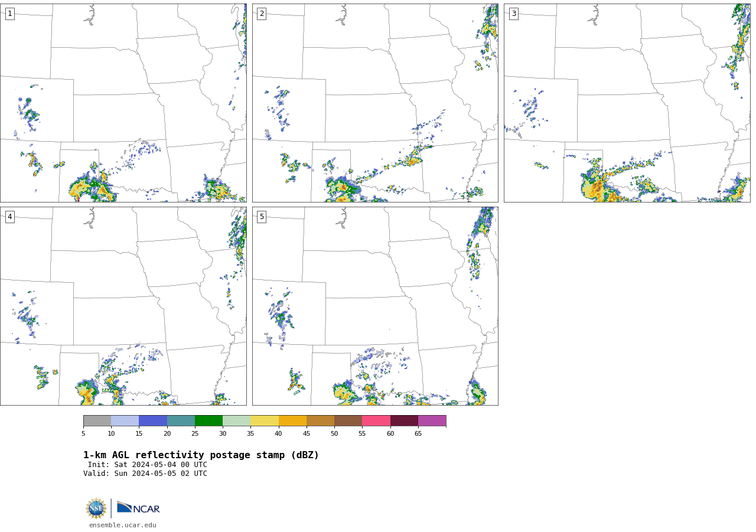This screenshot has height=532, width=756.
Task: Click the panel label '2'
Action: (262, 14)
